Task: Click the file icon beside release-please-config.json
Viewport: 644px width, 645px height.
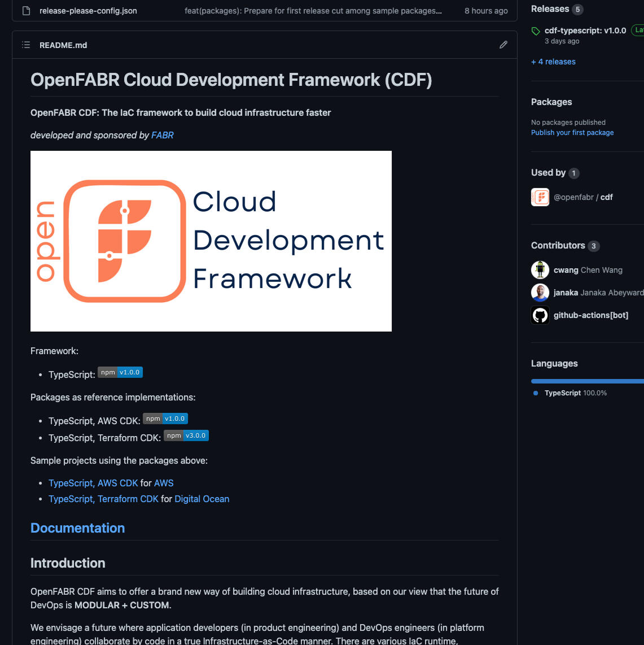Action: 26,11
